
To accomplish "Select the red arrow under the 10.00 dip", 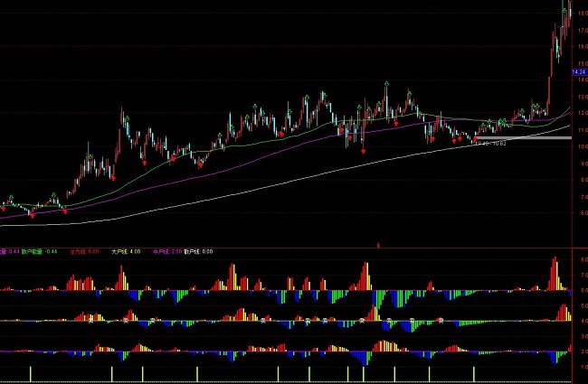I will (363, 152).
